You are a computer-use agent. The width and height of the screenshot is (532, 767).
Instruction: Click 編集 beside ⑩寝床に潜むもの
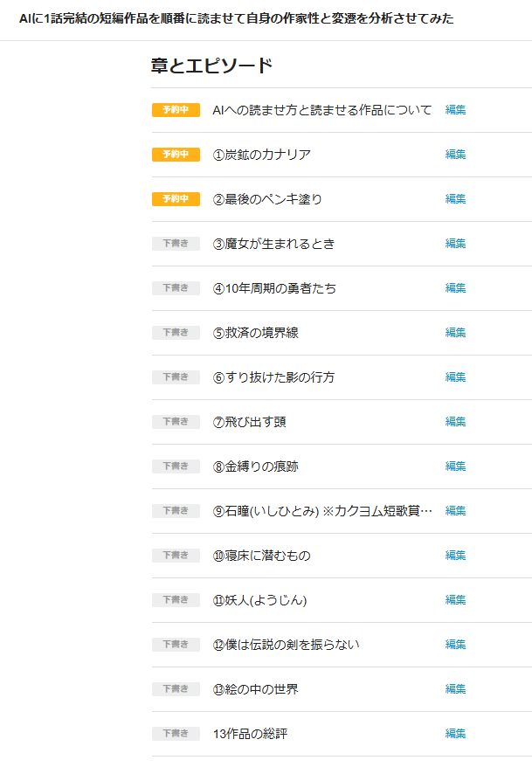pos(455,556)
